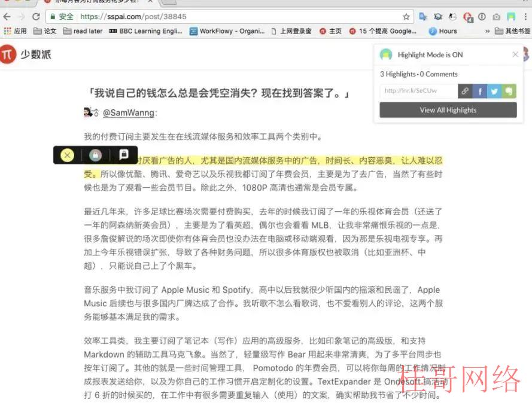Viewport: 532px width, 403px height.
Task: Click the 3 Highlights · 0 Comments text
Action: pyautogui.click(x=419, y=74)
